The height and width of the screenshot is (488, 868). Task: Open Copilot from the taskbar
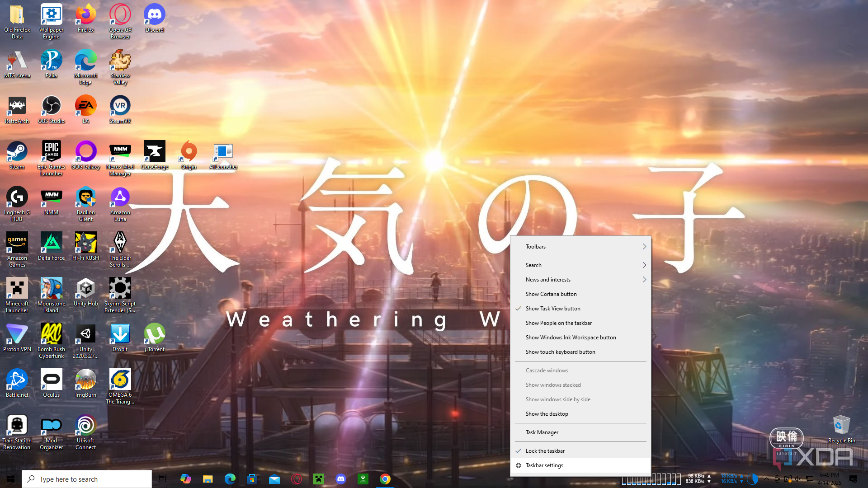click(185, 479)
